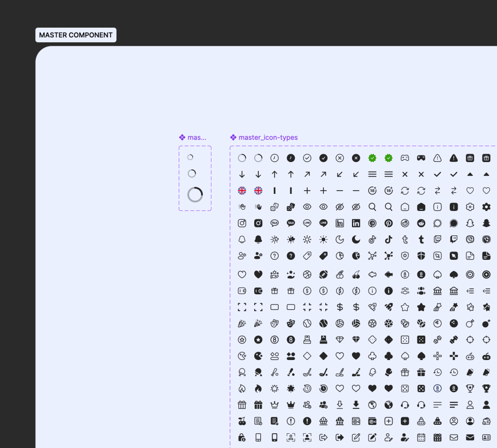
Task: Click the smallest loading spinner in small frame
Action: pos(190,157)
